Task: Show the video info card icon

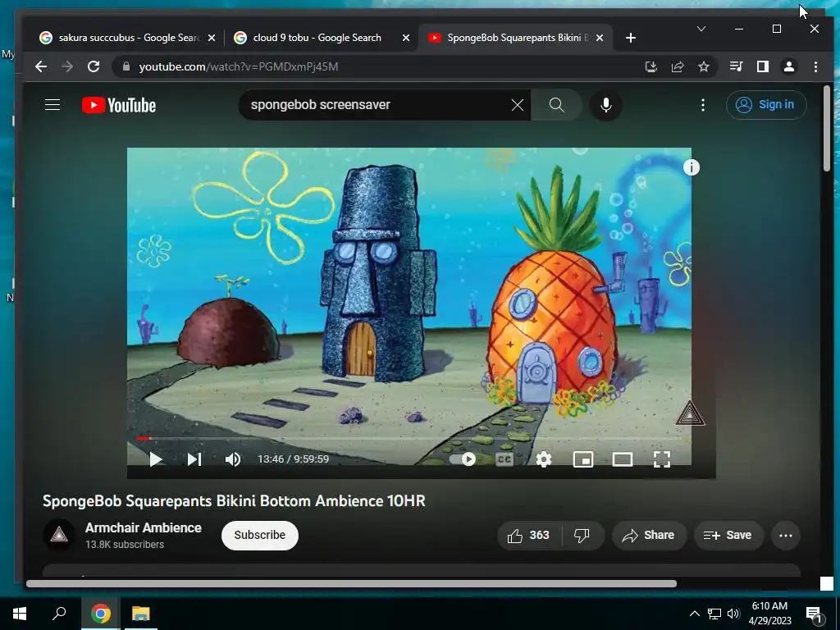Action: point(691,167)
